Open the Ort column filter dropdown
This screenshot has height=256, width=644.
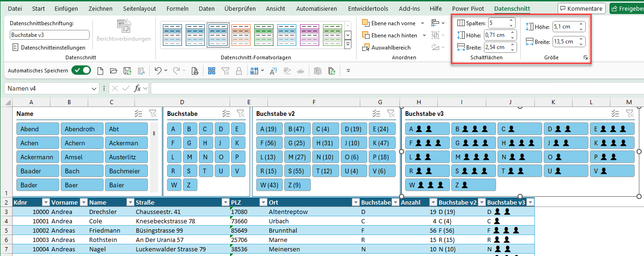coord(355,202)
